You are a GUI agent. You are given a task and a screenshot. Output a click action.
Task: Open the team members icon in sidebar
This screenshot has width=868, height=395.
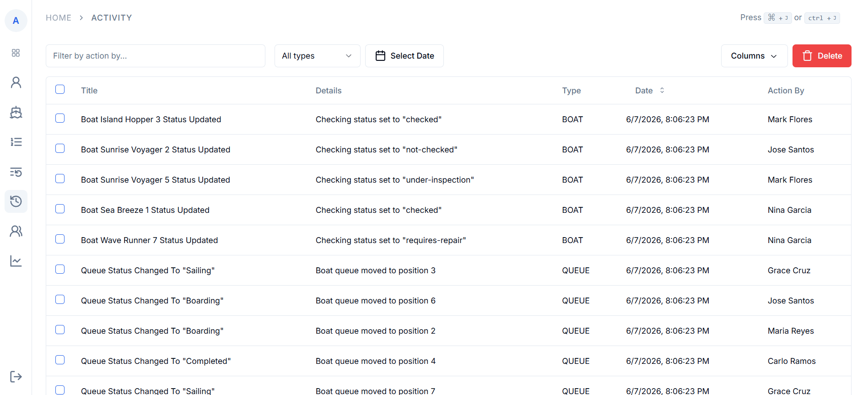pos(16,231)
